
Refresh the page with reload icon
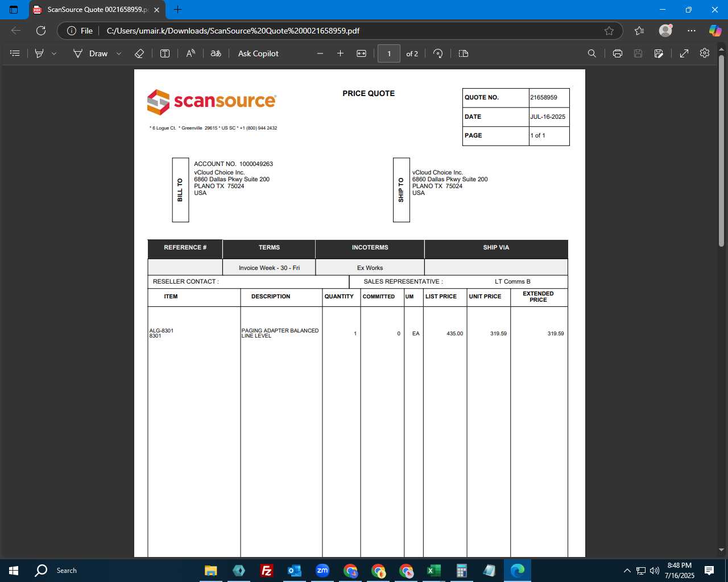click(41, 31)
